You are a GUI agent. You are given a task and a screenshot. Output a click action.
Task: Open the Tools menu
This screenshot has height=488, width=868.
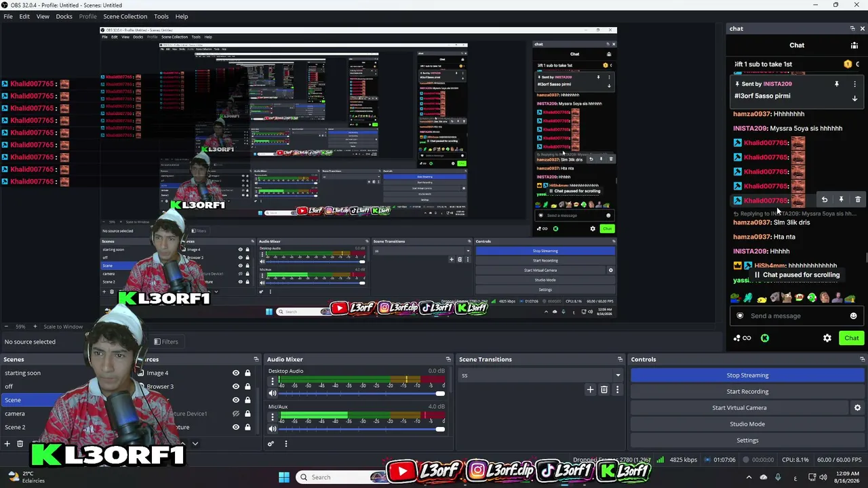coord(161,16)
